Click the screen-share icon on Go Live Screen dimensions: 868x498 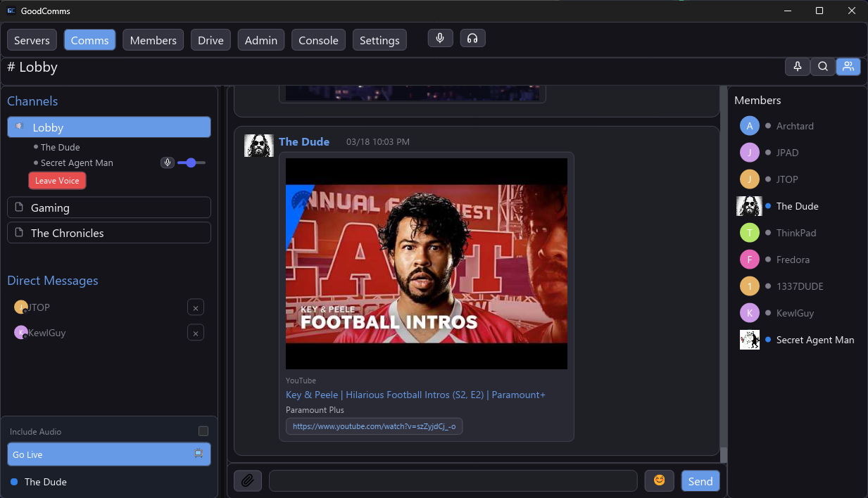coord(199,454)
